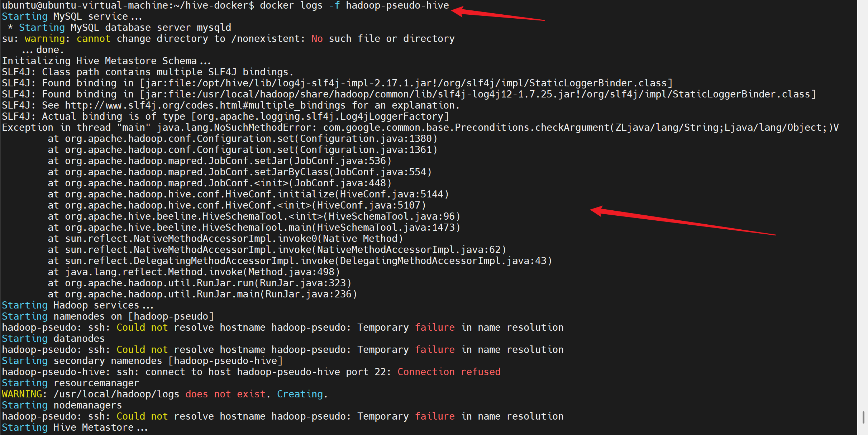Click the docker logs command at the prompt
This screenshot has height=435, width=868.
tap(354, 6)
